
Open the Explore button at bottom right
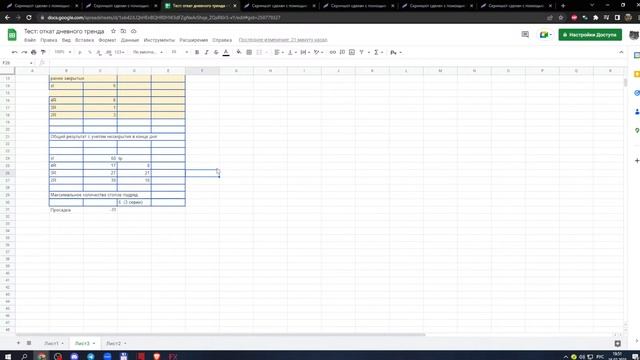click(618, 344)
